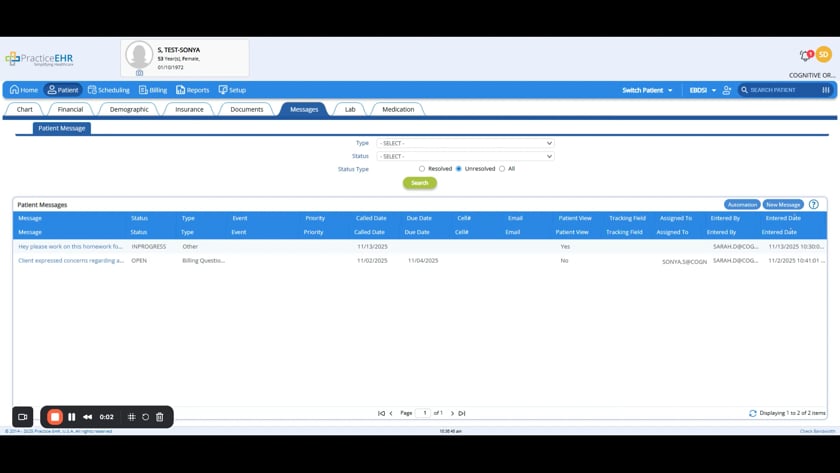Click the search magnifier icon
The image size is (840, 473).
[x=744, y=90]
